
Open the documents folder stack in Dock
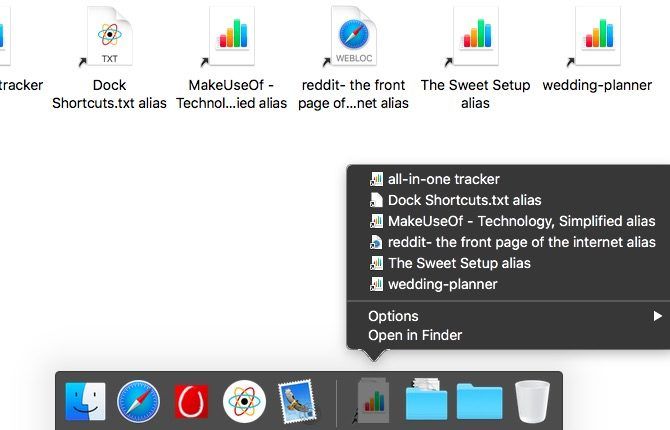(x=426, y=399)
